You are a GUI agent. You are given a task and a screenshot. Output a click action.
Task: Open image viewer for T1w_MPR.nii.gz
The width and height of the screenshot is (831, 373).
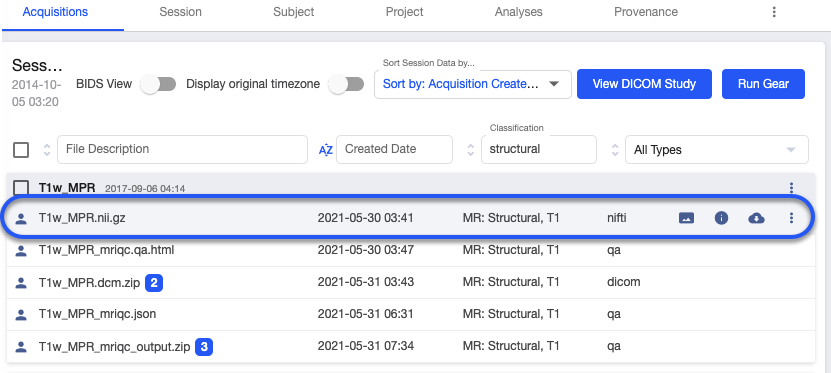click(686, 218)
